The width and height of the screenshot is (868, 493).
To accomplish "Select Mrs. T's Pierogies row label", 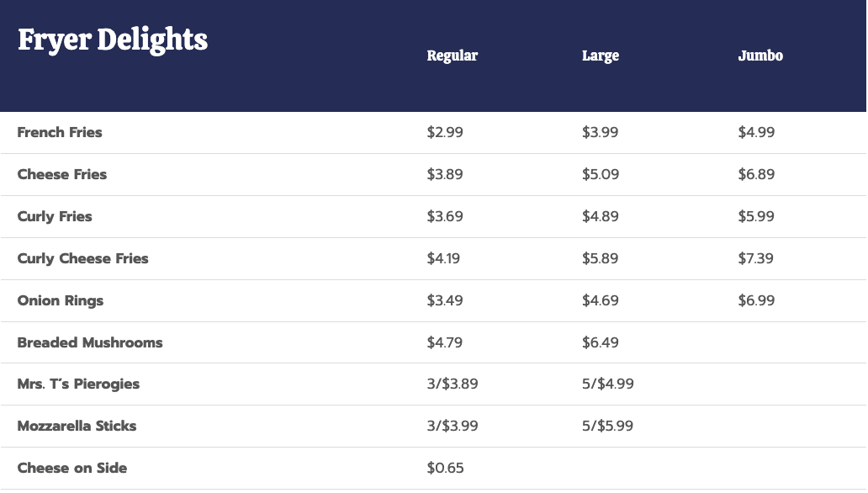I will click(x=78, y=384).
